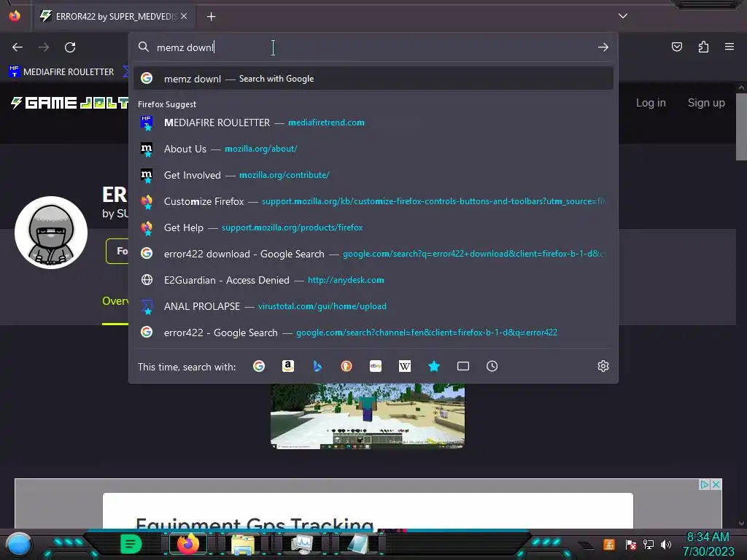Open MEDIAFIRE ROULETTER bookmark in toolbar
The height and width of the screenshot is (560, 747).
pos(61,72)
